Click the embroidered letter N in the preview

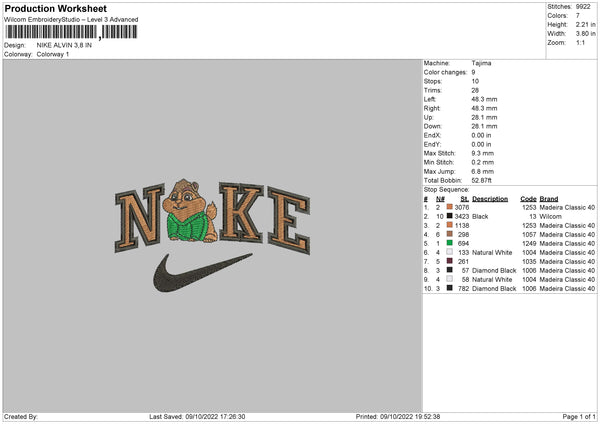(139, 219)
